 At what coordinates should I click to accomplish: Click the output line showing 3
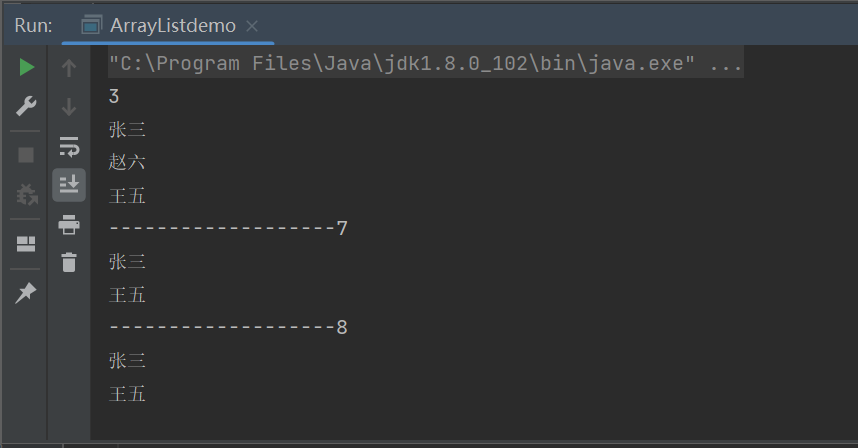[x=114, y=97]
